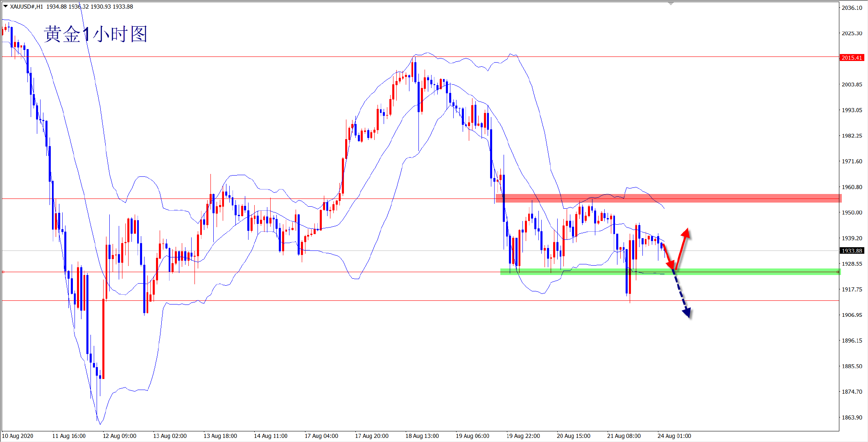The image size is (868, 442).
Task: Click the black 1933.88 current price label
Action: (852, 250)
